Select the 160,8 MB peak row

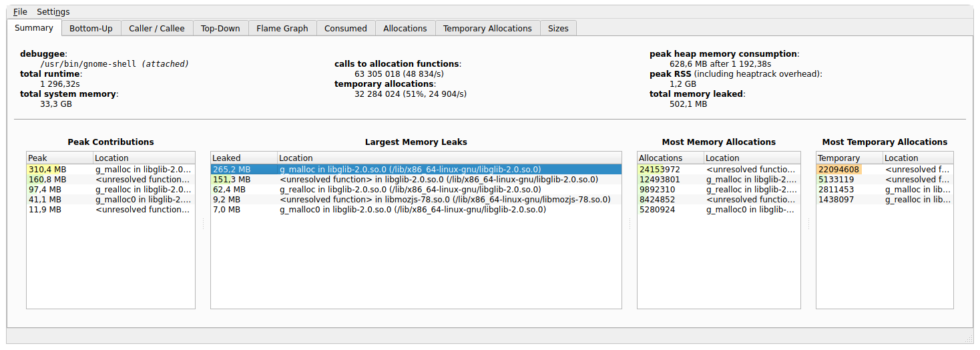click(x=111, y=179)
